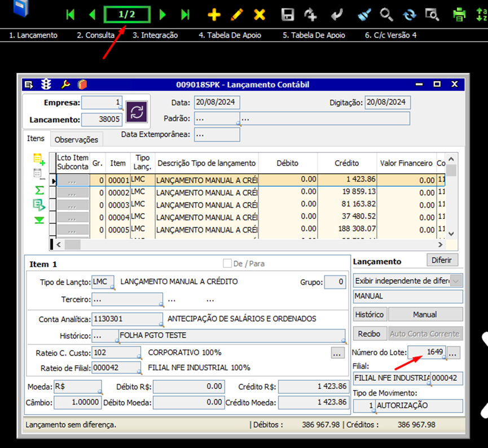Image resolution: width=488 pixels, height=448 pixels.
Task: Open the Exibir independente de diferença dropdown
Action: [x=456, y=280]
